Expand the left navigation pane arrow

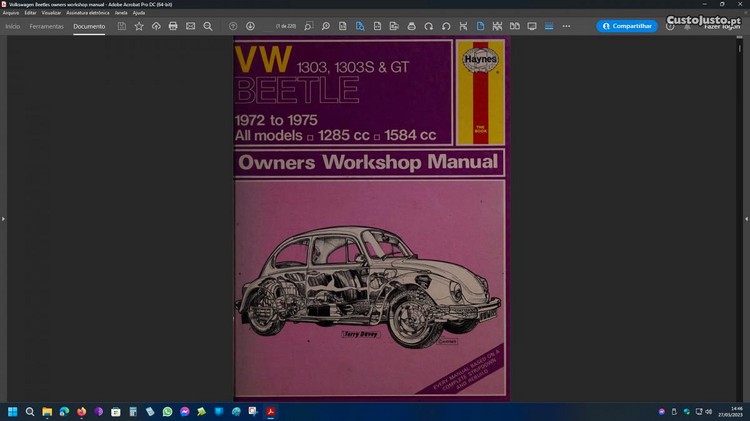(x=3, y=218)
